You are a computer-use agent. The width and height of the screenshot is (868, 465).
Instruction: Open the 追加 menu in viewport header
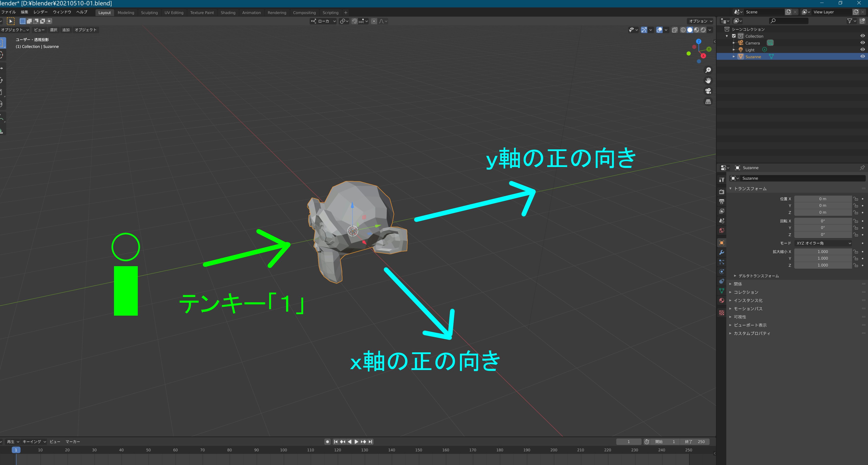click(x=66, y=30)
